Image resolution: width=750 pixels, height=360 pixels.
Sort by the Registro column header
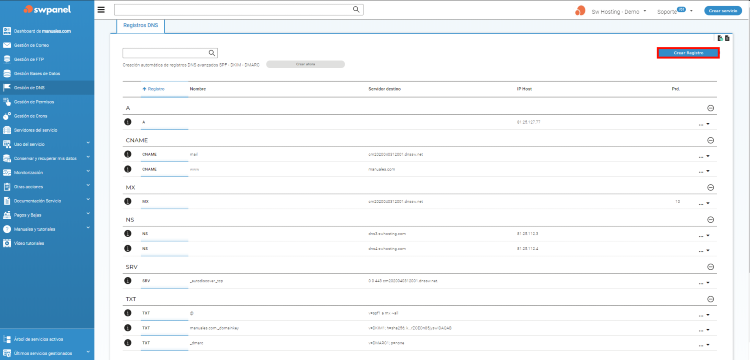point(154,89)
